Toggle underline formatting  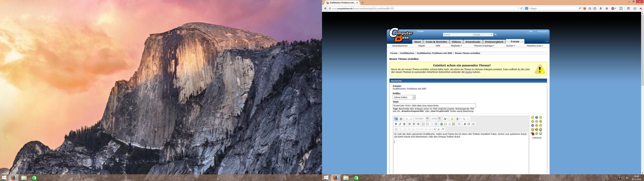pos(404,124)
